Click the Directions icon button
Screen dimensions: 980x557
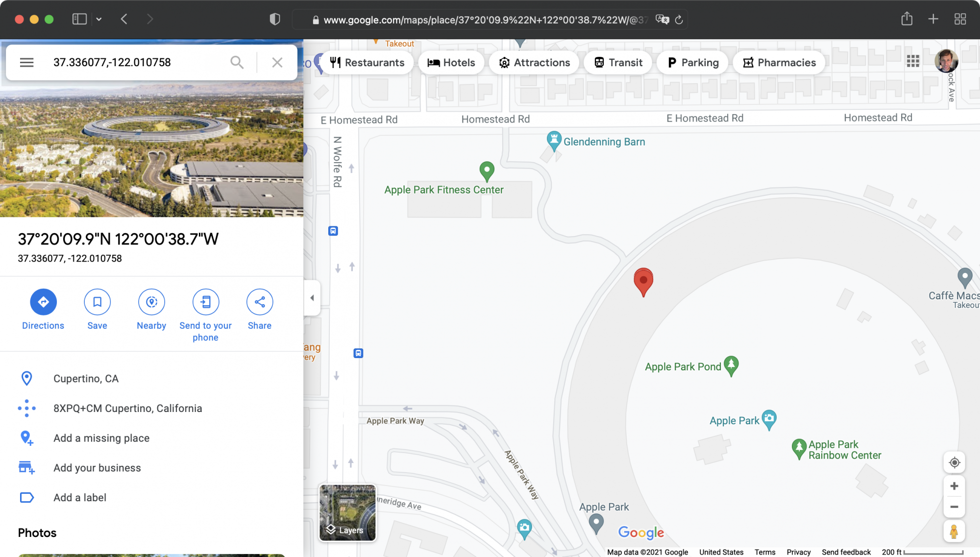[x=43, y=302]
